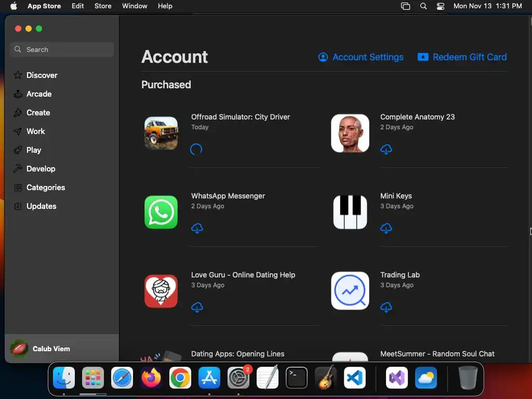Click the App Store search field
Image resolution: width=532 pixels, height=399 pixels.
pos(62,49)
